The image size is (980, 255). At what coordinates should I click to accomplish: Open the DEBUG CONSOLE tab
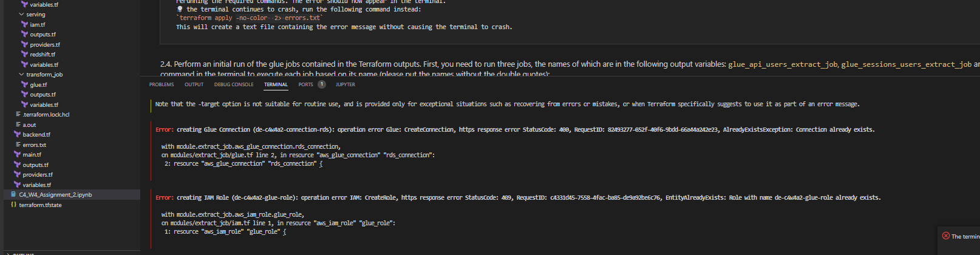[x=234, y=84]
